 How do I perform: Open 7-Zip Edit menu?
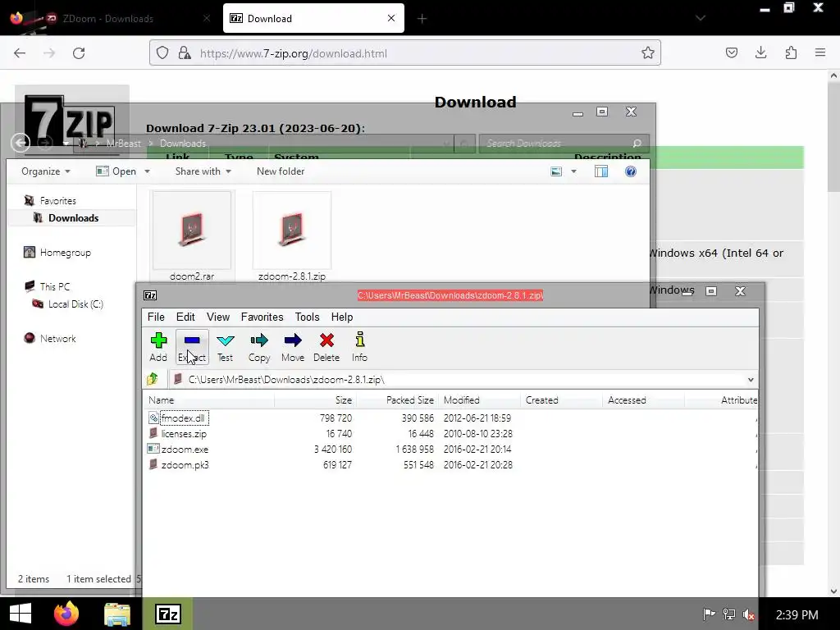[x=185, y=317]
